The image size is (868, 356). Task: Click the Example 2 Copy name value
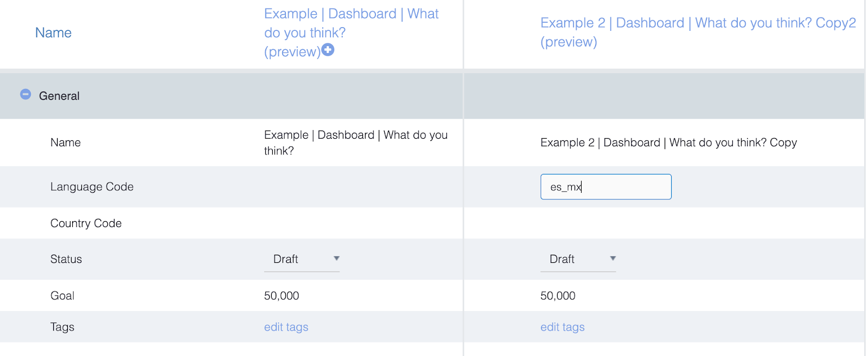668,143
